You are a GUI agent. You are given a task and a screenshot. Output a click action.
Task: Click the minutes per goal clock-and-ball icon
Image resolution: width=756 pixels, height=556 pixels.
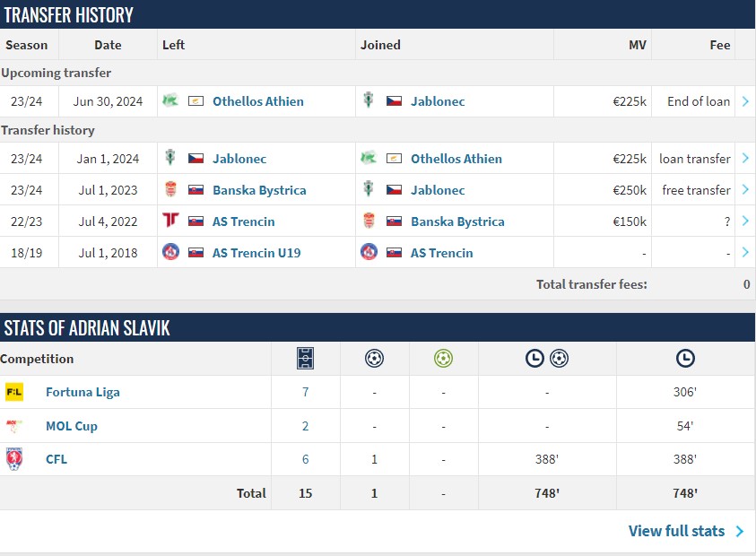547,359
